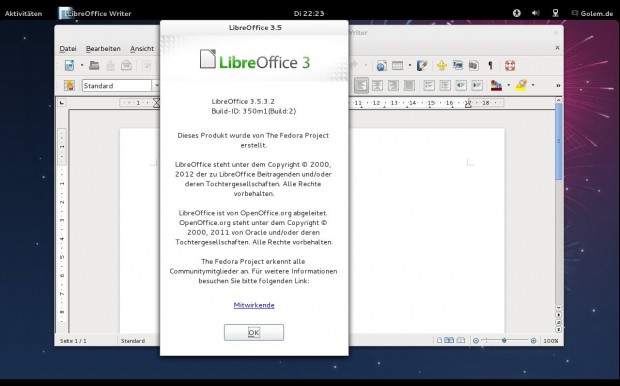The width and height of the screenshot is (620, 386).
Task: Select book mode view layout icon
Action: 461,340
